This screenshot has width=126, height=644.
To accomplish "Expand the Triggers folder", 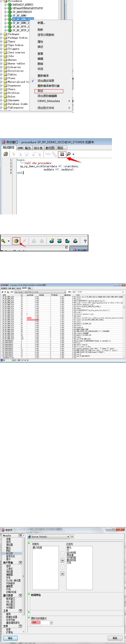I will click(1, 49).
